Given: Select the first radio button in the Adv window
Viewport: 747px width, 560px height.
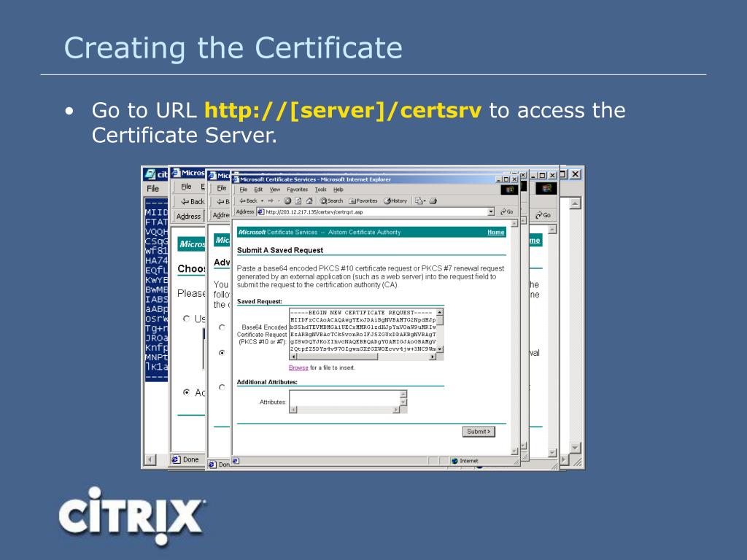Looking at the screenshot, I should click(222, 327).
